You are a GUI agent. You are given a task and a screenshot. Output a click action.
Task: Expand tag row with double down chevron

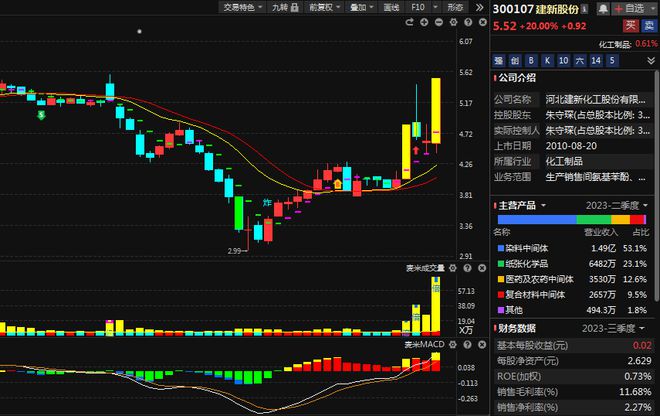[651, 61]
